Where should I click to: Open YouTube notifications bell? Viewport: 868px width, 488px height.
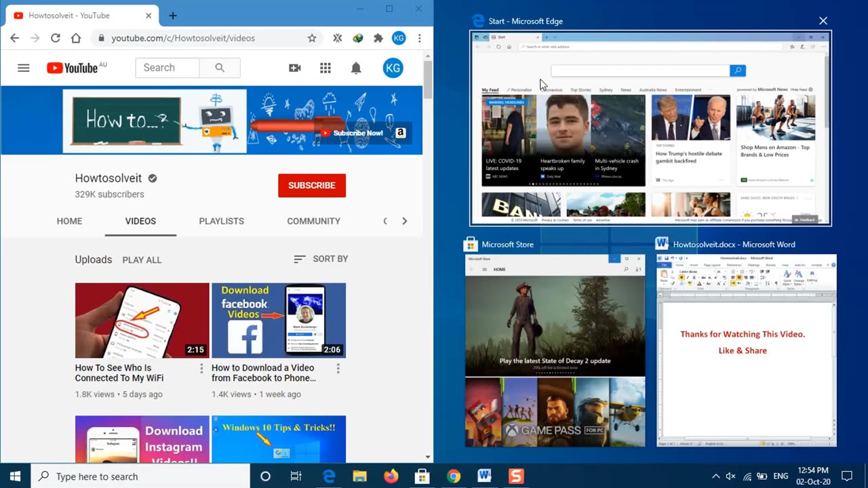click(x=356, y=68)
